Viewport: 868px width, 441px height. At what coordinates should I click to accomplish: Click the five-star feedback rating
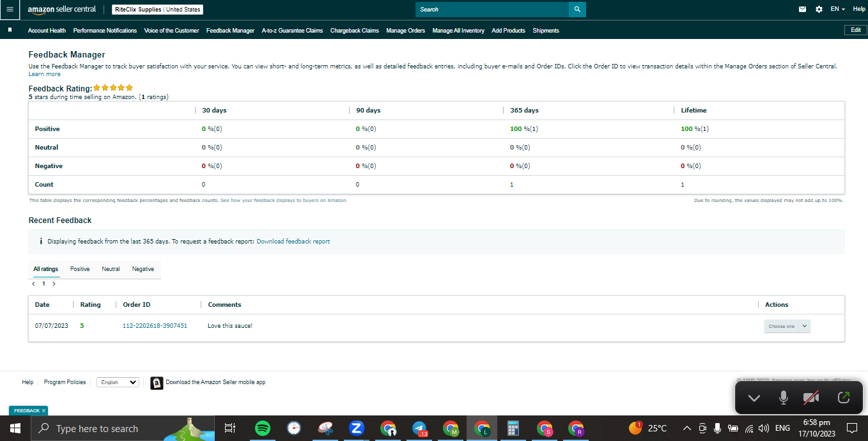click(113, 88)
